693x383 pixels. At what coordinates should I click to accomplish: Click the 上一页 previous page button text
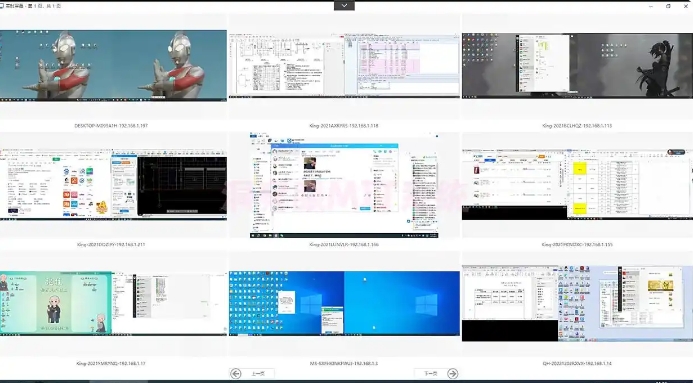[x=258, y=374]
